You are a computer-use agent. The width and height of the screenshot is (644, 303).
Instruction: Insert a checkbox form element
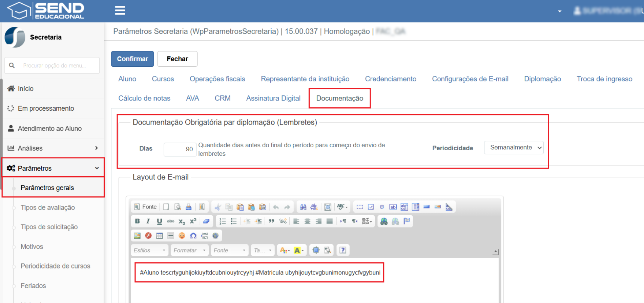pyautogui.click(x=371, y=207)
